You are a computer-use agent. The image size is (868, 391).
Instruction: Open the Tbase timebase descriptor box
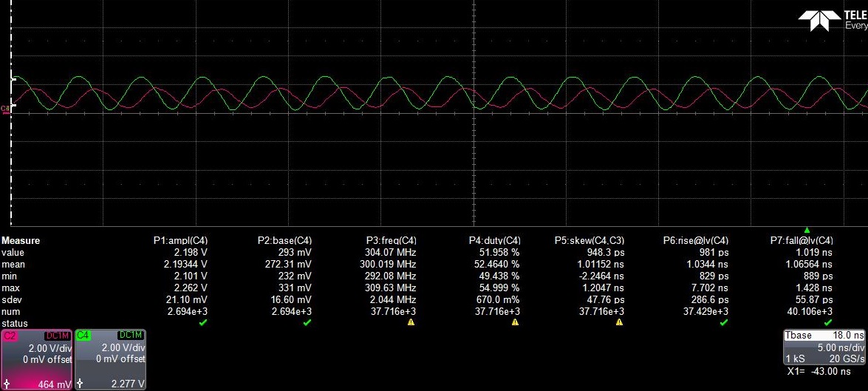click(x=824, y=345)
